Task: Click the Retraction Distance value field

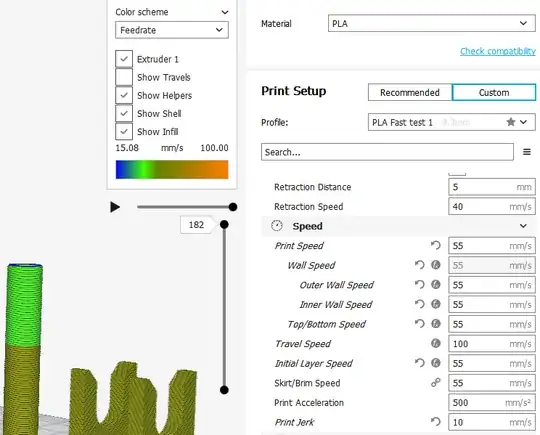Action: [x=492, y=187]
